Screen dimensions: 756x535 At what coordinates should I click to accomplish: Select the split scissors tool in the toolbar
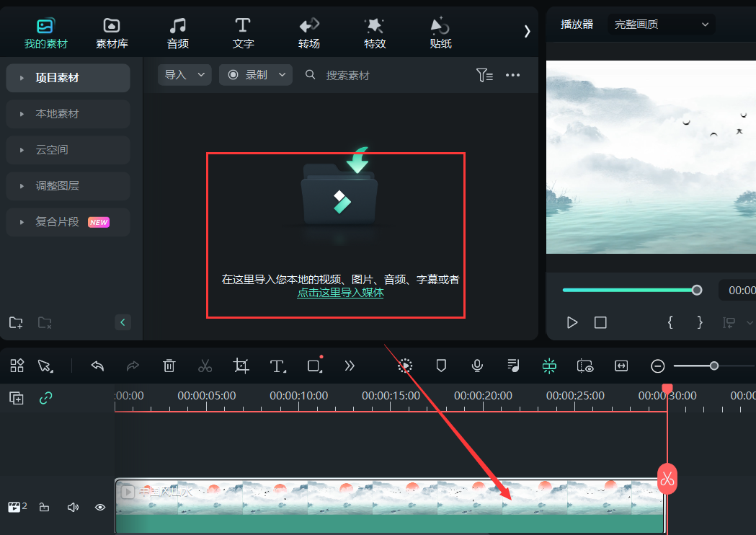click(205, 366)
